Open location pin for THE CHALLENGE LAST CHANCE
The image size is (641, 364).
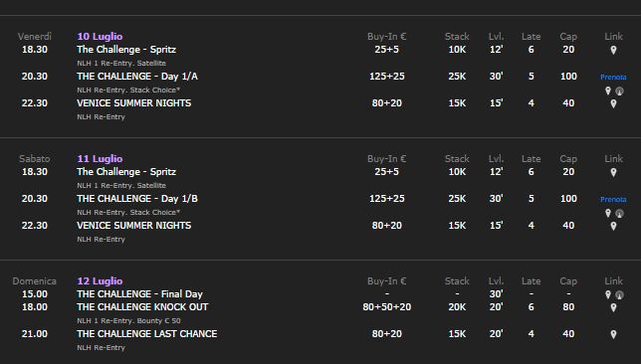(613, 334)
